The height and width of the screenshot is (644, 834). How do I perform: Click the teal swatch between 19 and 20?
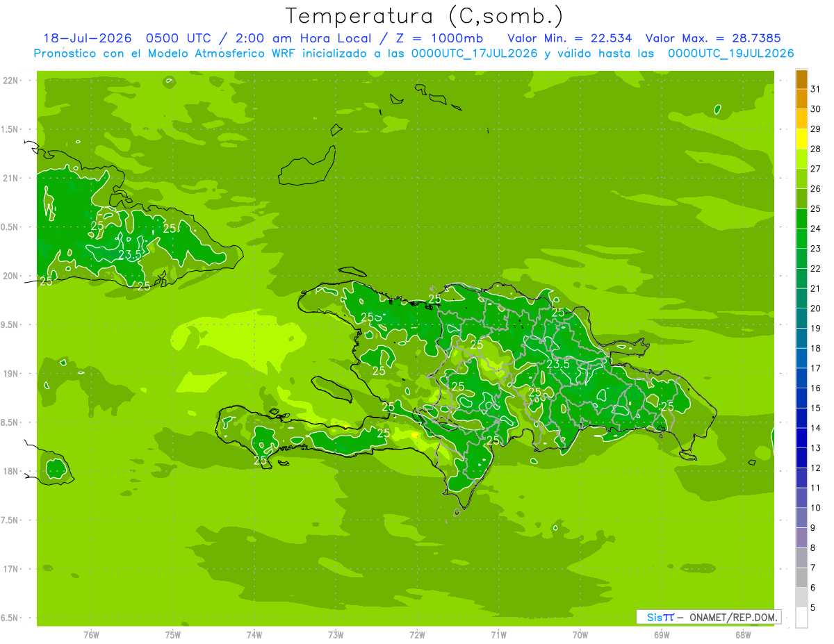pyautogui.click(x=801, y=318)
